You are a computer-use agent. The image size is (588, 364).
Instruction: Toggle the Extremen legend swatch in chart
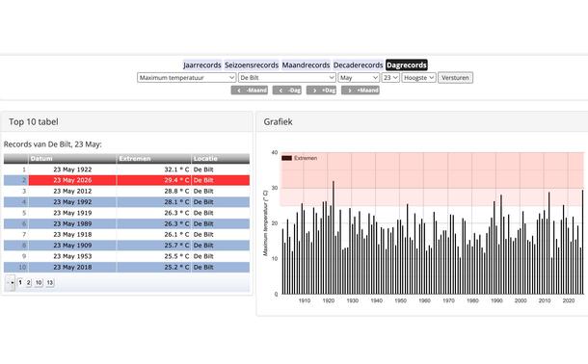pyautogui.click(x=286, y=158)
